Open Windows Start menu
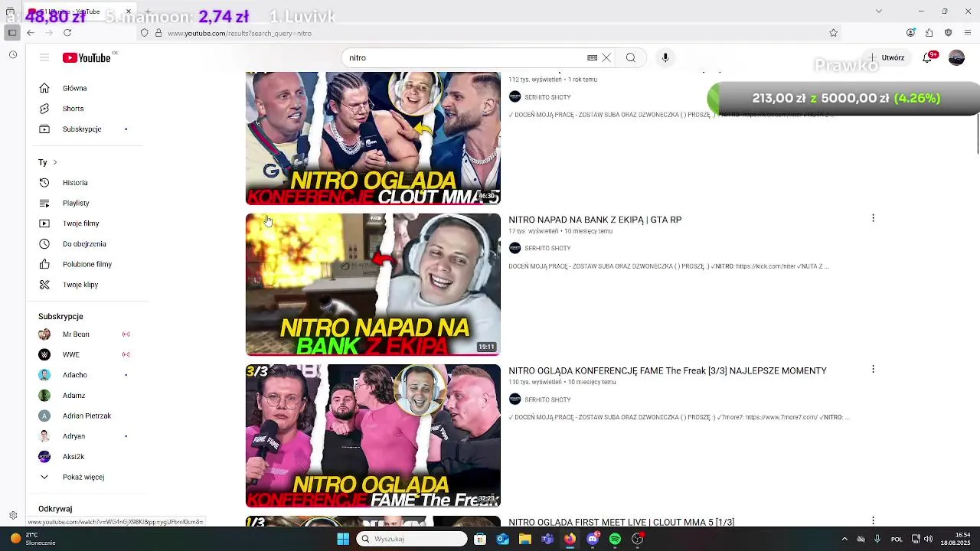The width and height of the screenshot is (980, 551). click(x=343, y=539)
